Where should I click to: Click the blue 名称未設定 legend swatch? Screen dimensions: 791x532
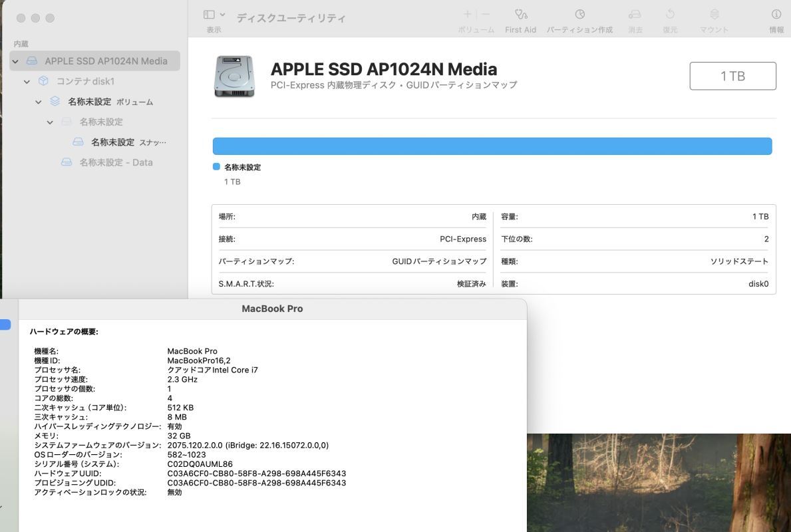pyautogui.click(x=216, y=167)
